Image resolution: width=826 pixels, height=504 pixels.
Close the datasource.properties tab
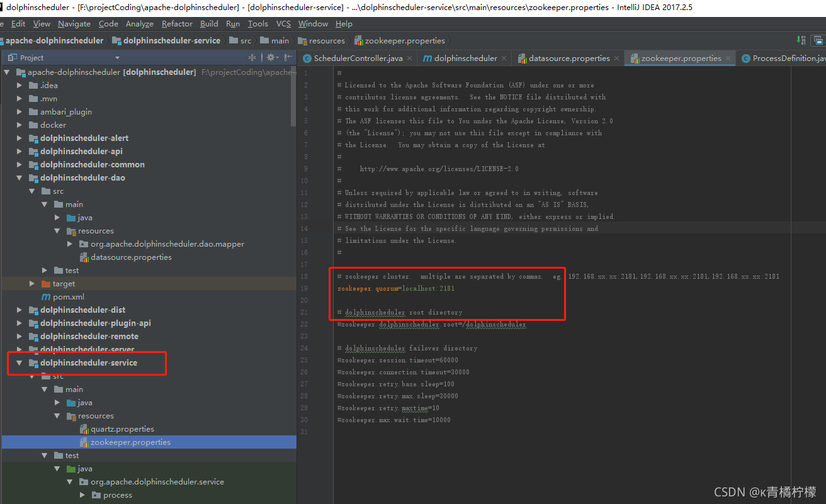(616, 59)
